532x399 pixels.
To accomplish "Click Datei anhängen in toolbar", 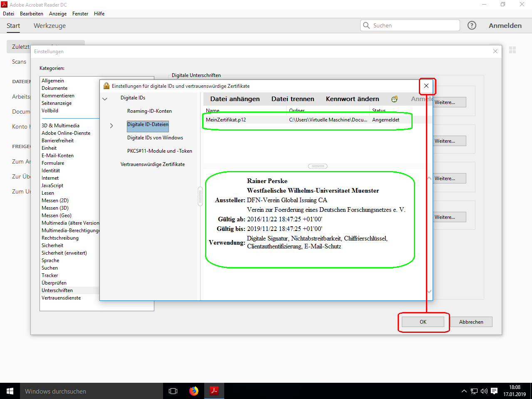I will tap(235, 99).
